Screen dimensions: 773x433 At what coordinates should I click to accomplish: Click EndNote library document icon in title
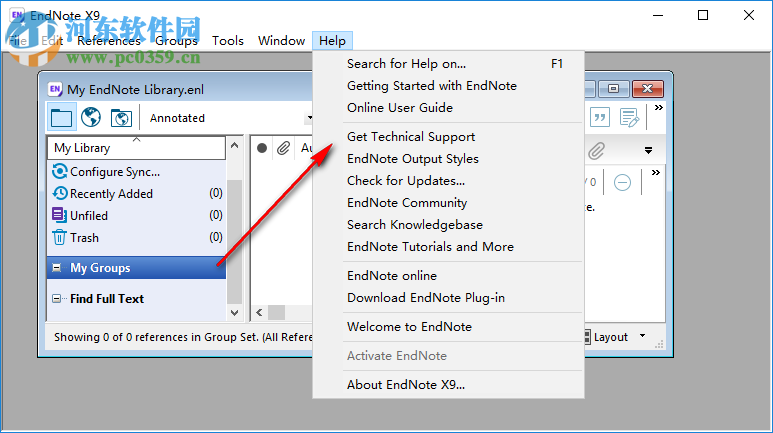55,89
